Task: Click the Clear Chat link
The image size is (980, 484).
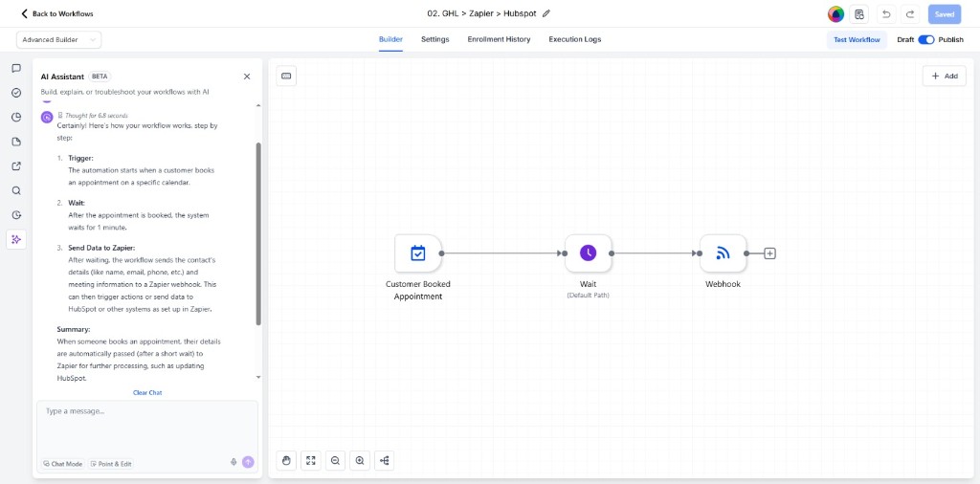Action: 147,393
